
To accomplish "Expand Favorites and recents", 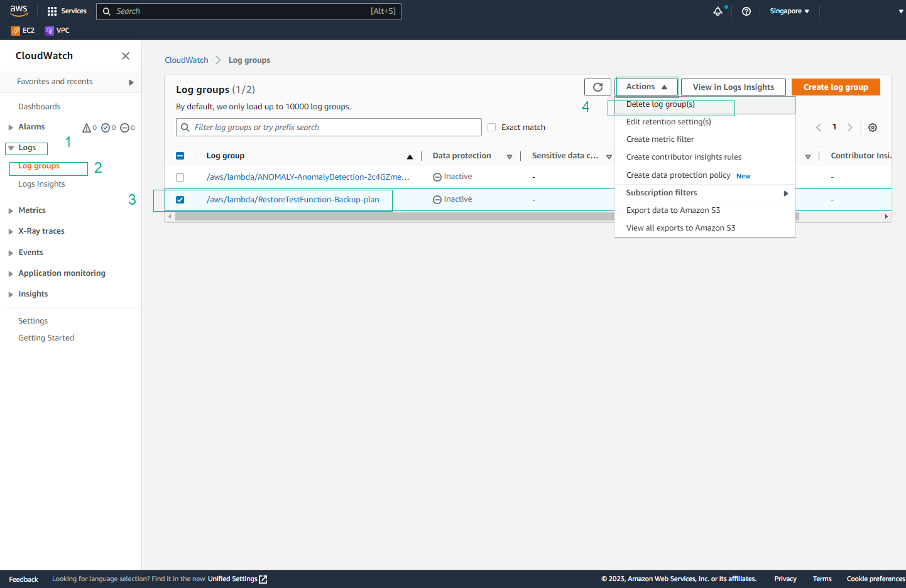I will point(131,82).
